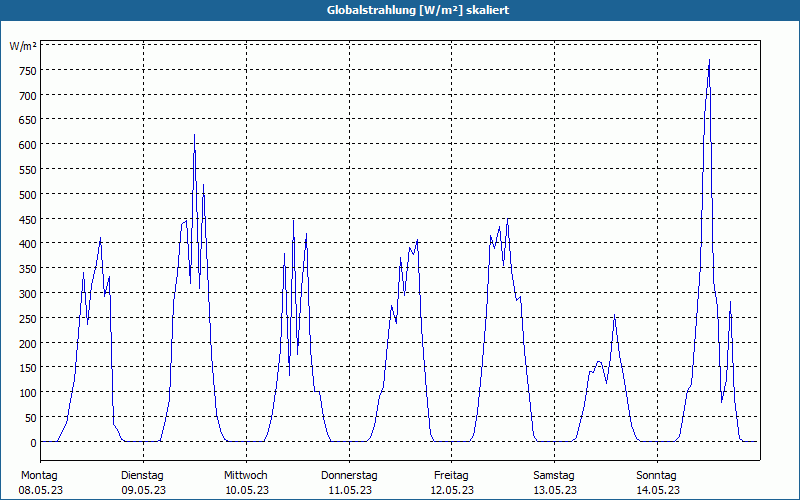Click the 700 y-axis value
800x500 pixels.
coord(27,96)
